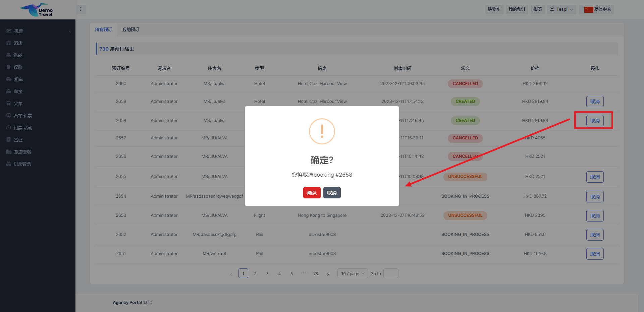Select the tour package (旅游套餐) icon
The height and width of the screenshot is (312, 644).
click(x=9, y=152)
